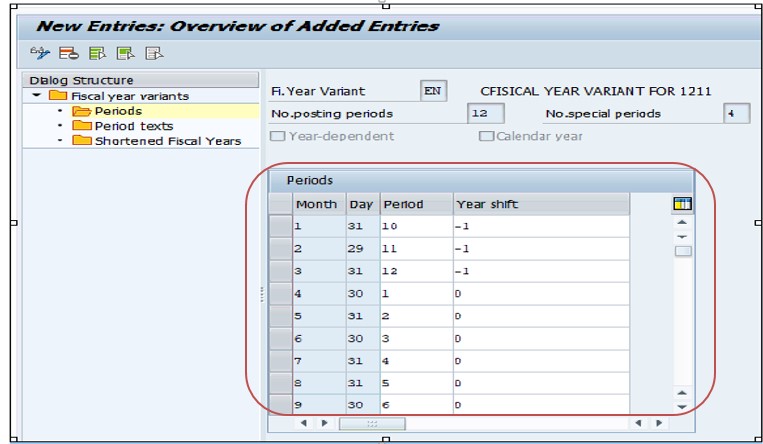The height and width of the screenshot is (444, 763).
Task: Click the Shortened Fiscal Years folder icon
Action: [x=82, y=141]
